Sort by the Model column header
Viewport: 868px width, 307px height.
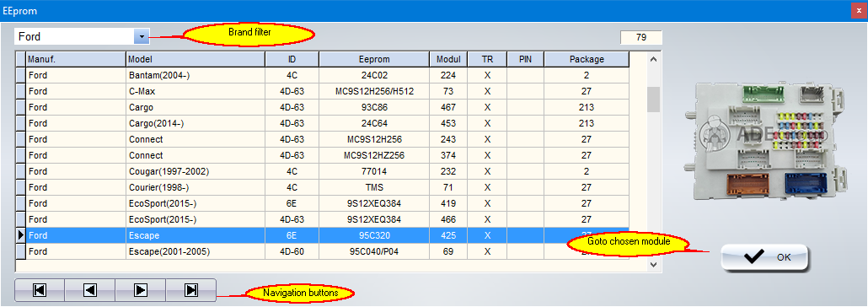[196, 59]
